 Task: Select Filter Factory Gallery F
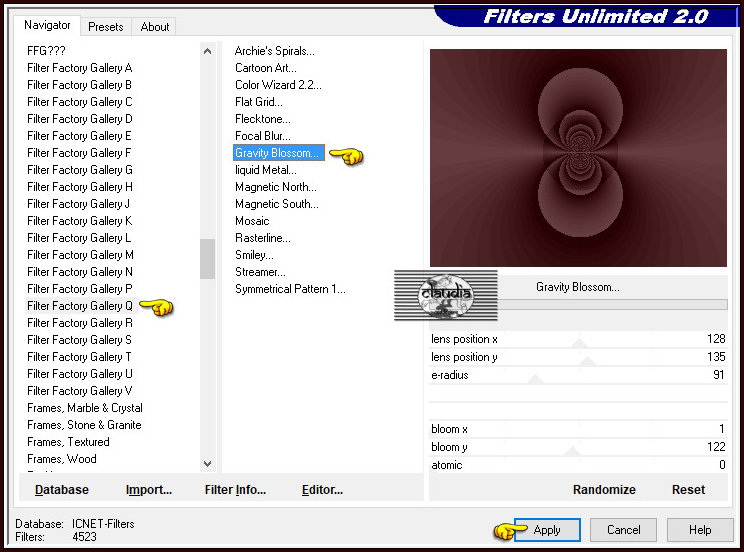click(79, 153)
